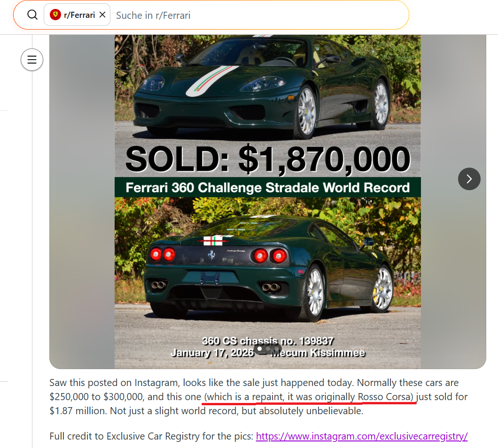498x448 pixels.
Task: Jump to the second carousel dot
Action: (x=268, y=348)
